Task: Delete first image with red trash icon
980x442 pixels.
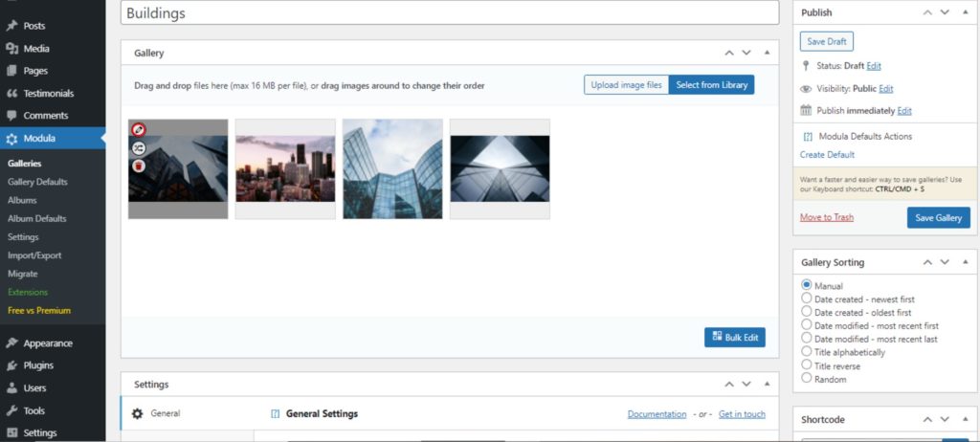Action: [139, 166]
